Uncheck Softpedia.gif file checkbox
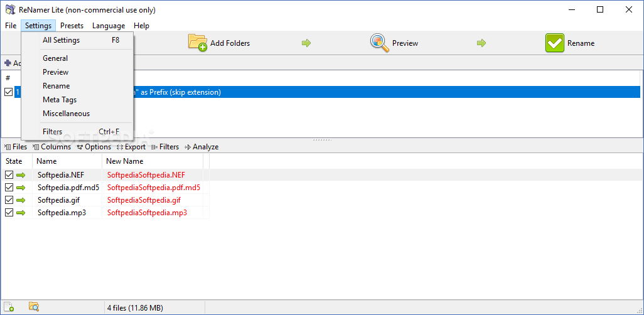 [9, 200]
